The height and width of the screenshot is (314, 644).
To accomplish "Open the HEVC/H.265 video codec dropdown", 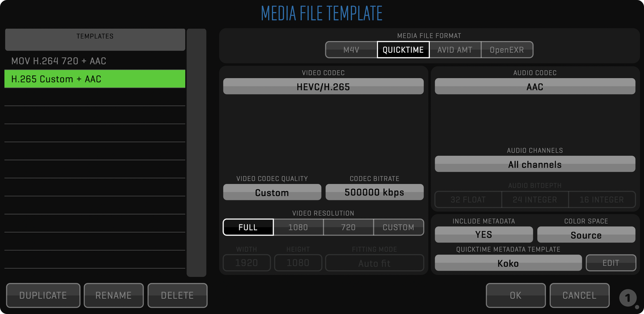I will coord(323,86).
